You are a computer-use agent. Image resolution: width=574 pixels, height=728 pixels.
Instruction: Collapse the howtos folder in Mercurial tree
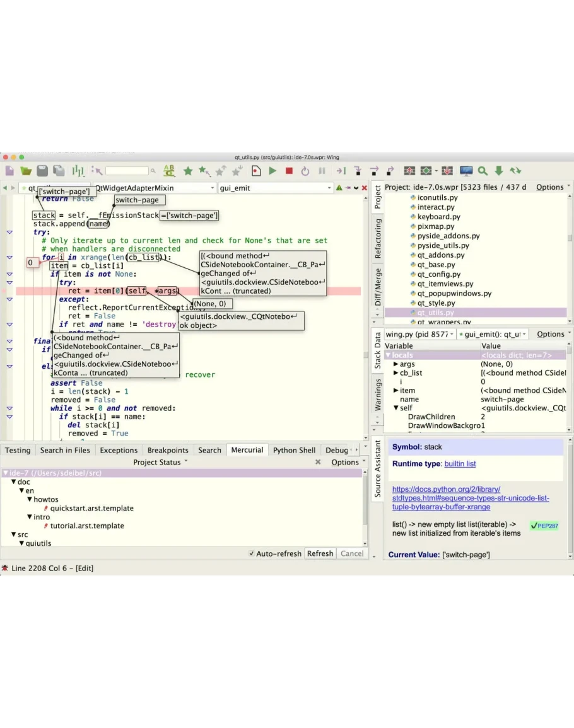tap(29, 500)
